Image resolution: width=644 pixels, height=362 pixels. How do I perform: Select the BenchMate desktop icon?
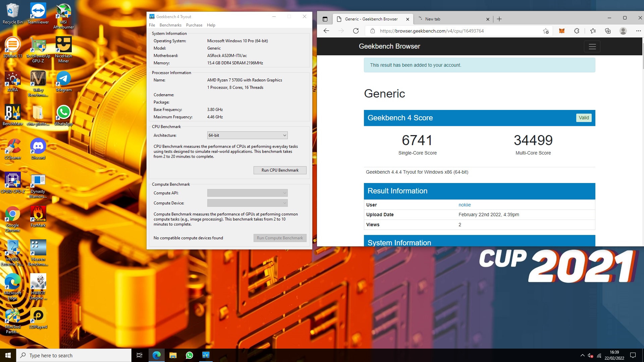pos(12,115)
